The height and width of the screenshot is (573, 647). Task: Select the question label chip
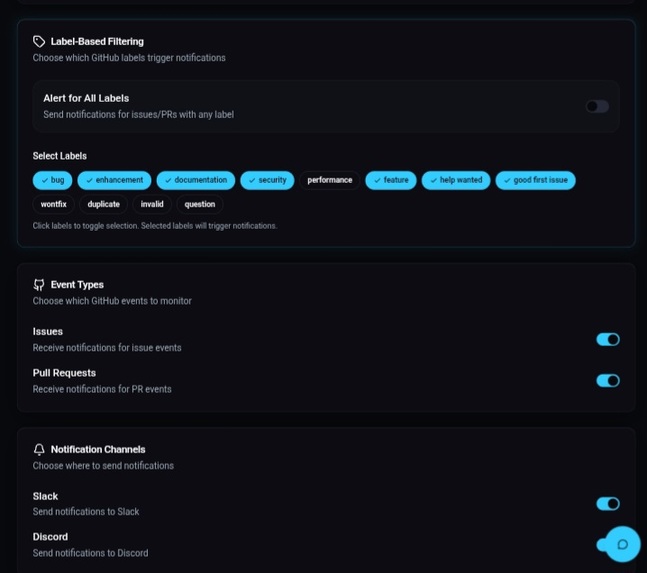200,204
